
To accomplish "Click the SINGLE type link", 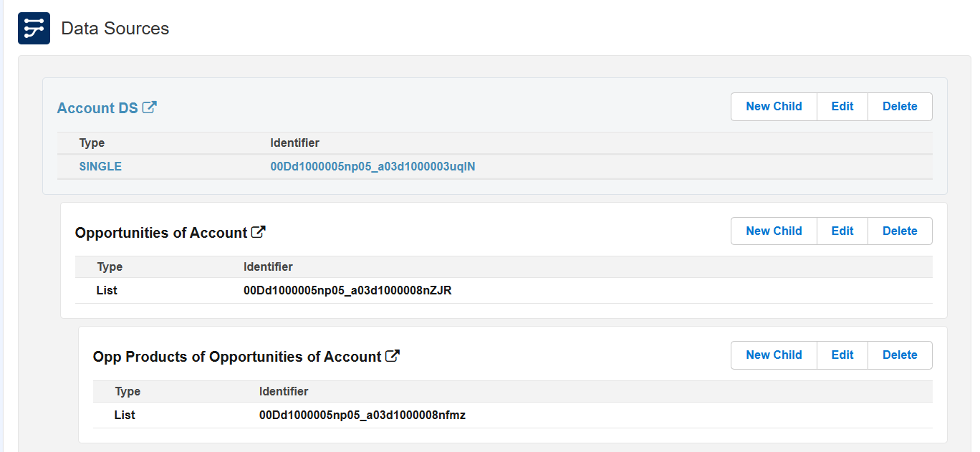I will [100, 166].
